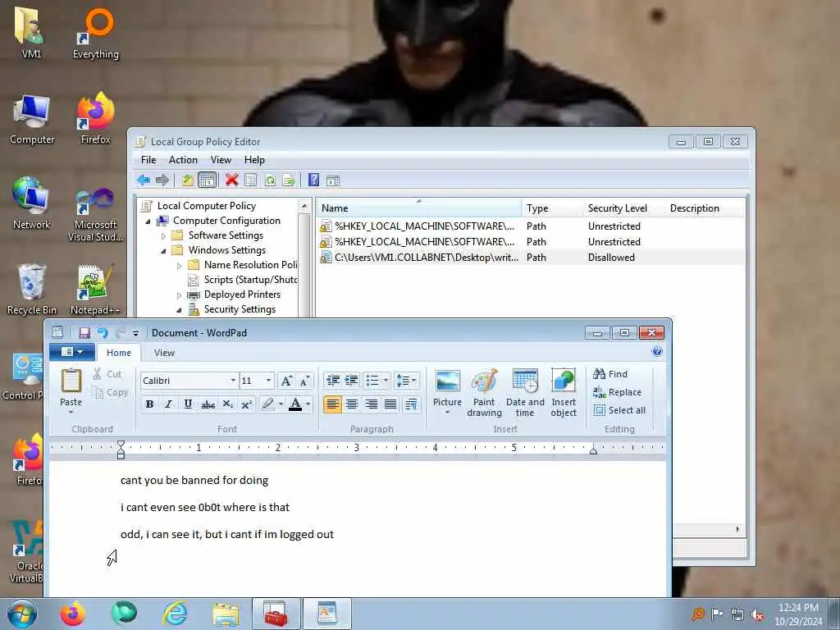Click the Up one level folder icon
This screenshot has width=840, height=630.
point(188,180)
